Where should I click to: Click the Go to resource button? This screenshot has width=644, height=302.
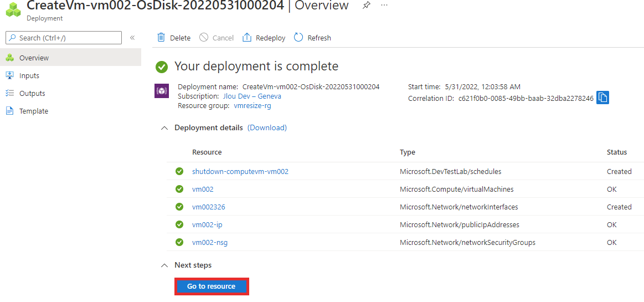[212, 286]
